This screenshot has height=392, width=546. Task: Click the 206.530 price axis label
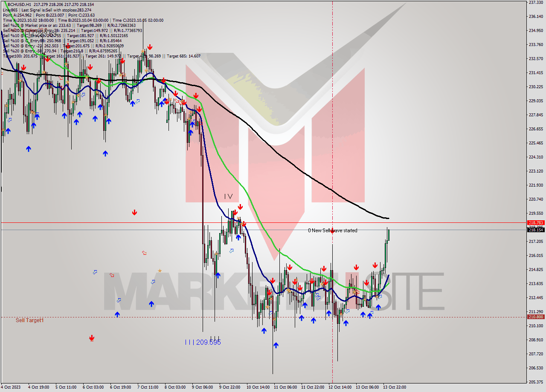click(536, 368)
